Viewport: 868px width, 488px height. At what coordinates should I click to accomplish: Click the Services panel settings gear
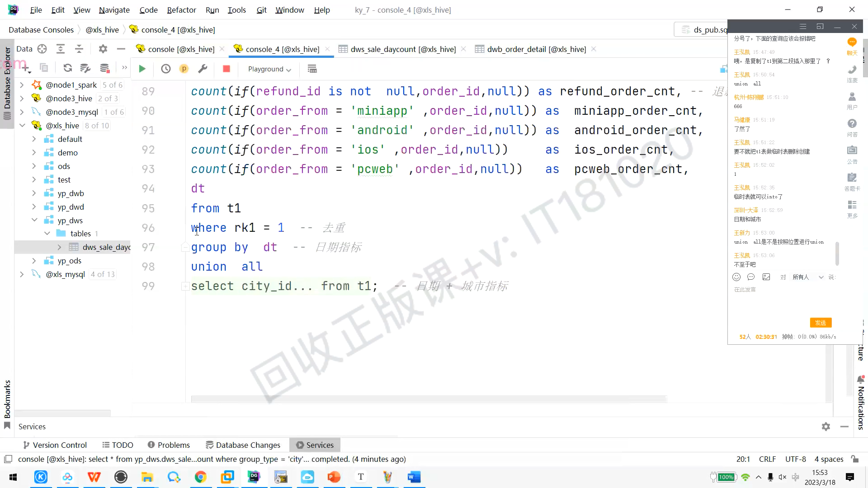tap(826, 427)
